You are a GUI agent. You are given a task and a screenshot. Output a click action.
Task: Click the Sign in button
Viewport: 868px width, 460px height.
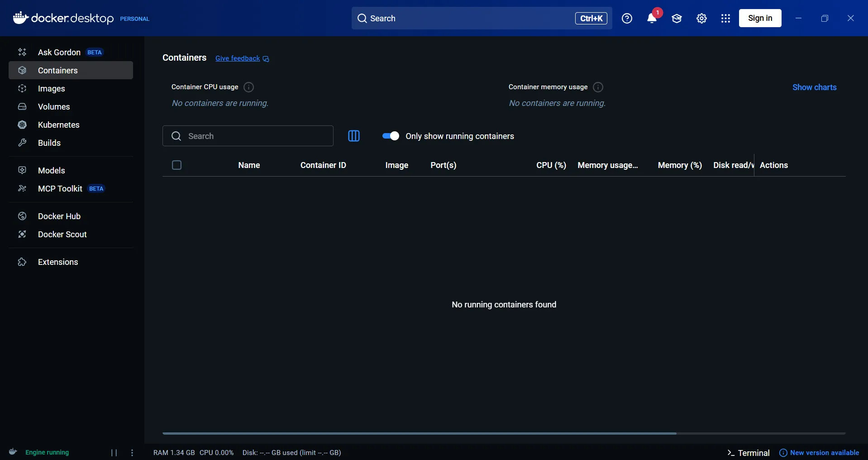[760, 19]
